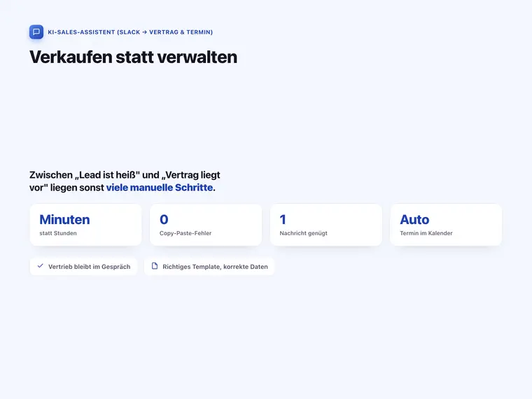Select the Minuten statt Stunden card
Screen dimensions: 532x399
pyautogui.click(x=86, y=225)
